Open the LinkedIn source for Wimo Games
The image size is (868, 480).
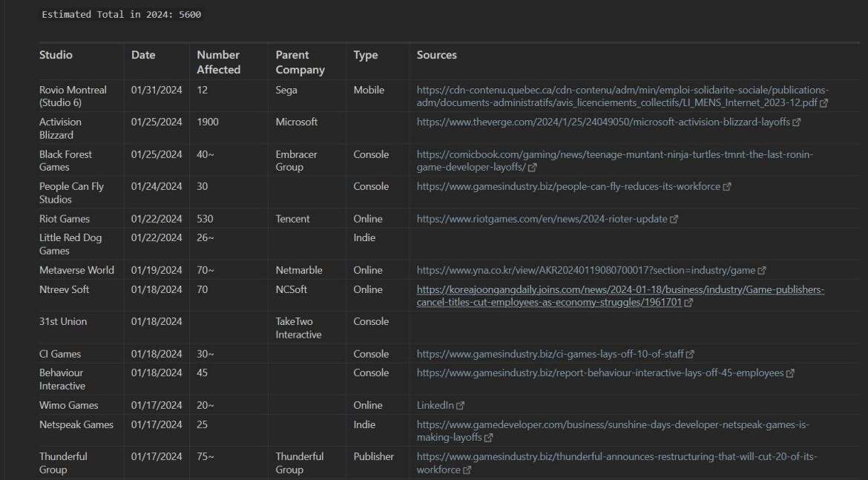tap(435, 406)
